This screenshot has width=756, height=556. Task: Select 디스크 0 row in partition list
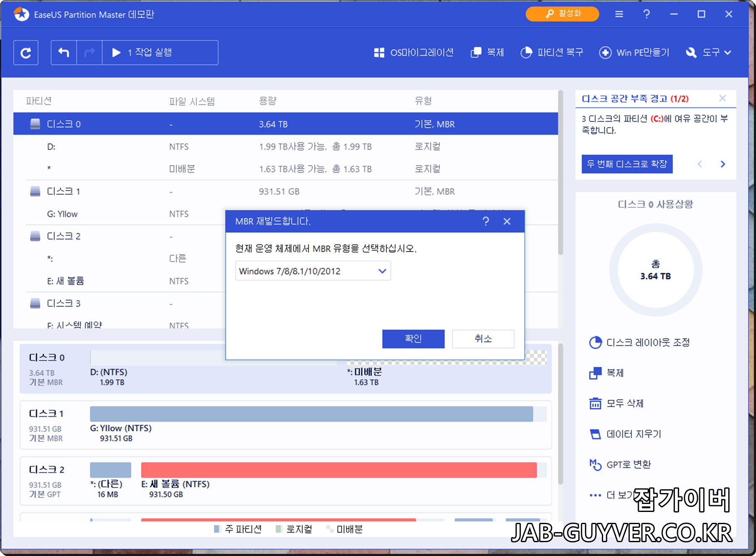point(286,124)
